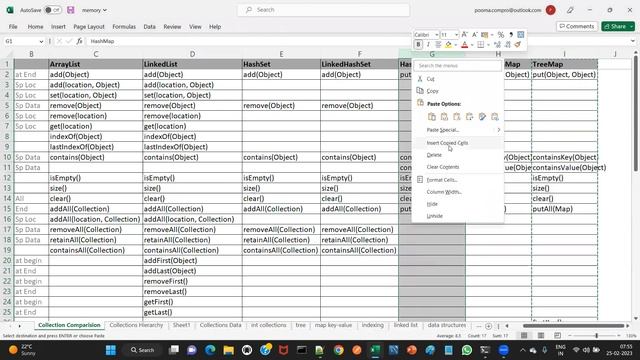Click the title bar Search box
The height and width of the screenshot is (360, 640).
click(x=324, y=10)
